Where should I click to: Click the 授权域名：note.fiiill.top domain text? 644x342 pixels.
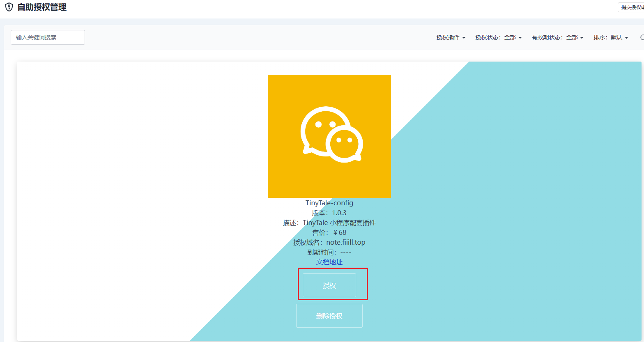329,242
